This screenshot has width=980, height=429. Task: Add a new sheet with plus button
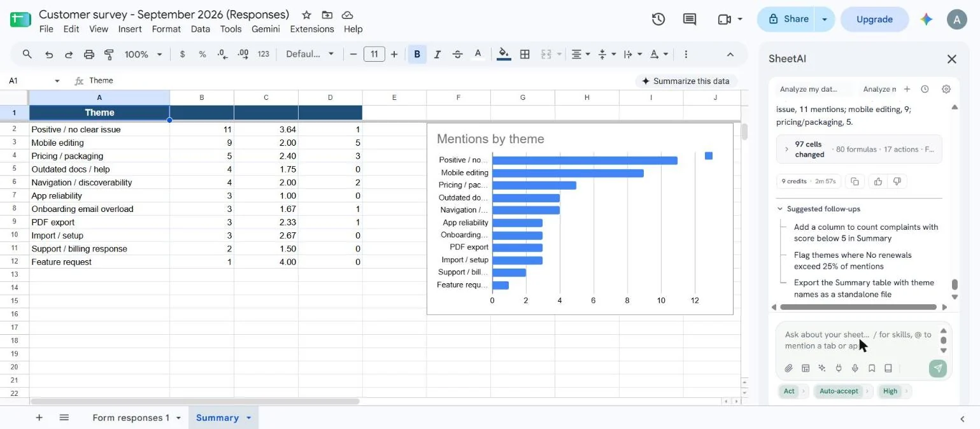39,418
